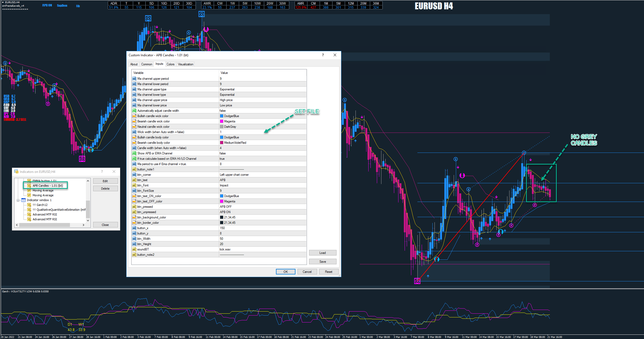Click Edit in the Indicators dialog
The width and height of the screenshot is (644, 339).
pos(105,181)
